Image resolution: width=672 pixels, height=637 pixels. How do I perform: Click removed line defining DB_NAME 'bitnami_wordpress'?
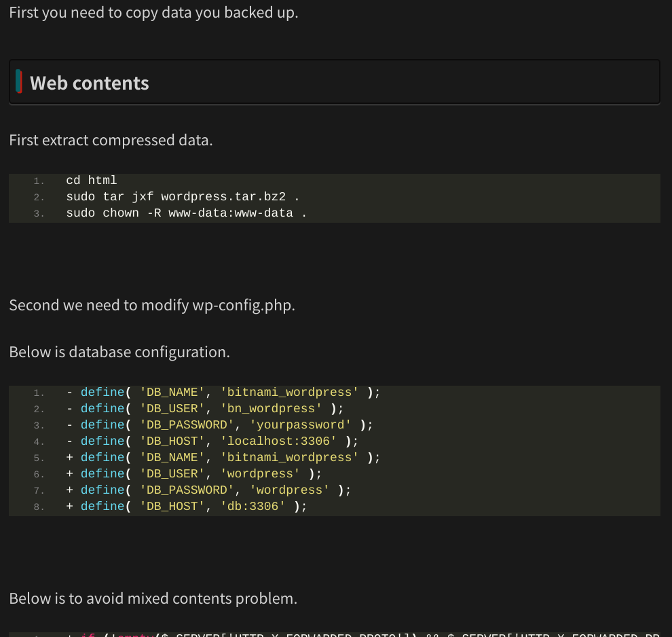click(223, 393)
